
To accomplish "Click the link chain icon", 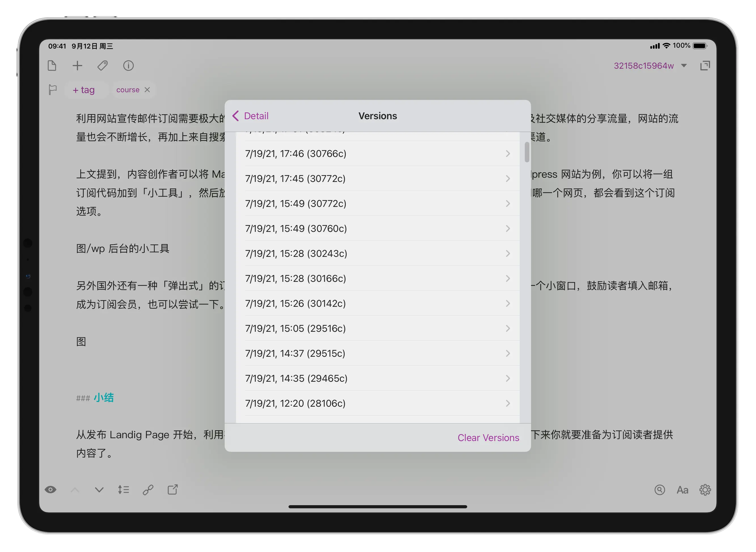I will click(148, 490).
